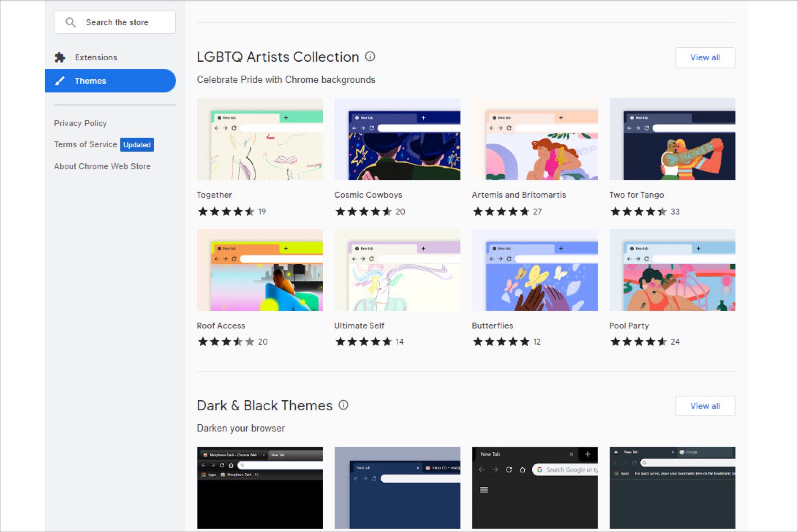Open the Cosmic Cowboys theme thumbnail
Screen dimensions: 798x532
(x=398, y=139)
